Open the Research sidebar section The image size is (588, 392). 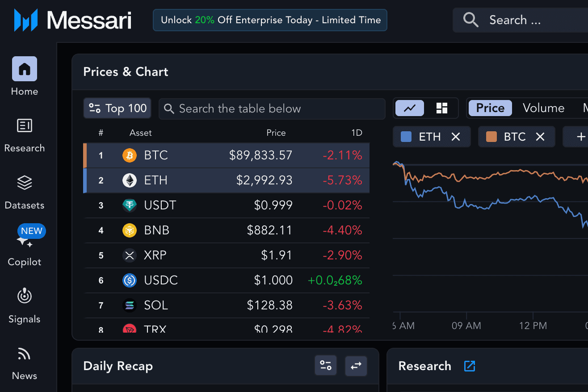[25, 136]
